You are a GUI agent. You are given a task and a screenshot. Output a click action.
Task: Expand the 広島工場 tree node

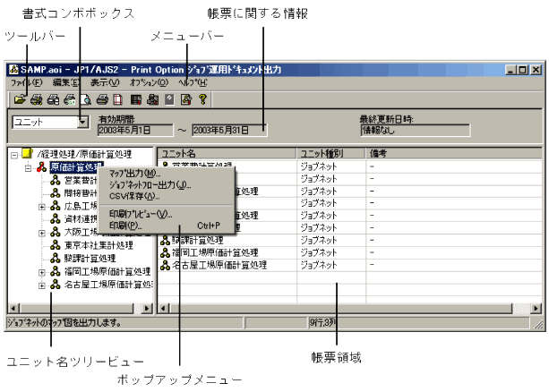click(42, 207)
